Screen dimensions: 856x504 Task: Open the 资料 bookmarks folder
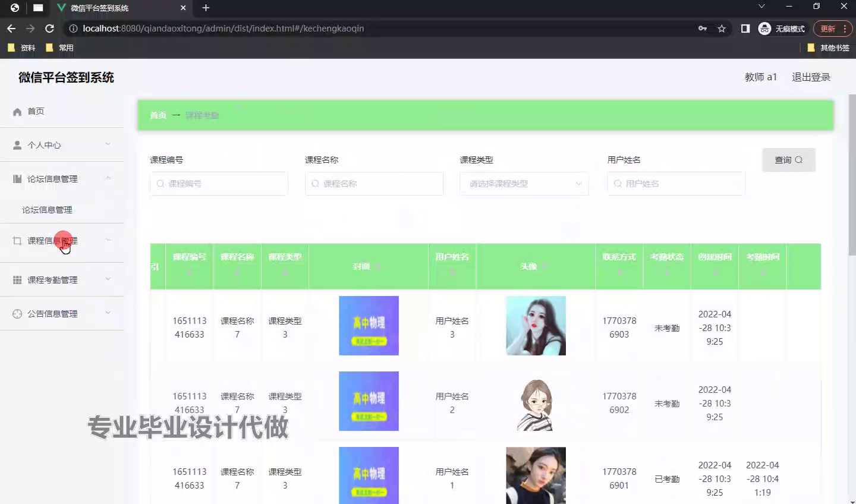coord(21,48)
